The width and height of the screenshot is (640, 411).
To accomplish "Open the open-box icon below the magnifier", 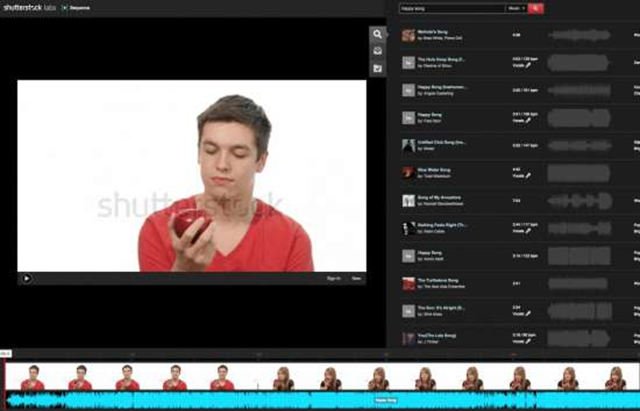I will (378, 51).
